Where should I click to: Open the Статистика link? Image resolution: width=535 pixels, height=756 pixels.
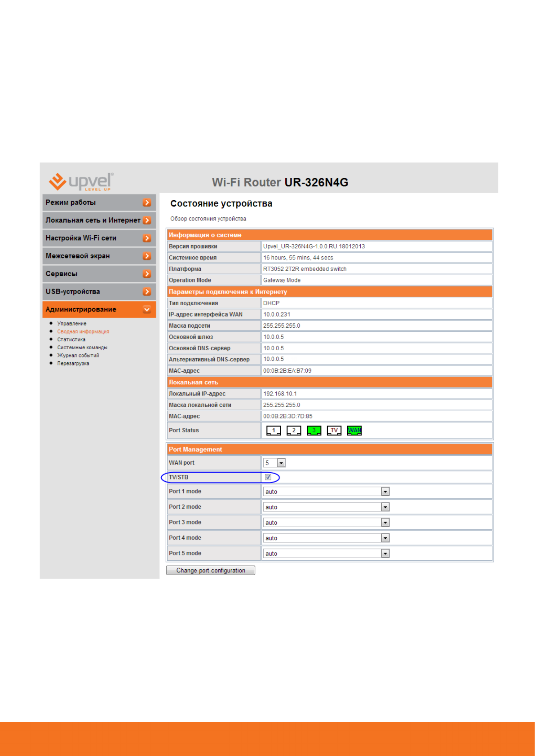tap(71, 339)
